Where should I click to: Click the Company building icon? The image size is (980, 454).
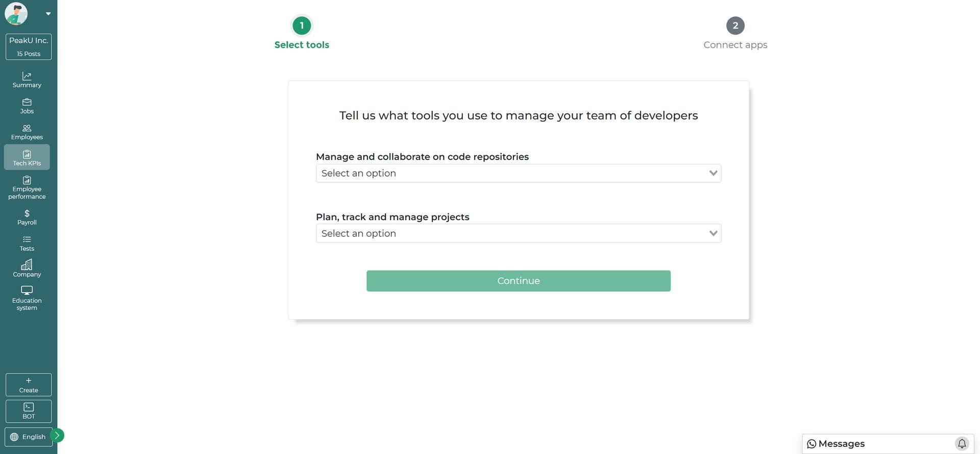tap(27, 268)
